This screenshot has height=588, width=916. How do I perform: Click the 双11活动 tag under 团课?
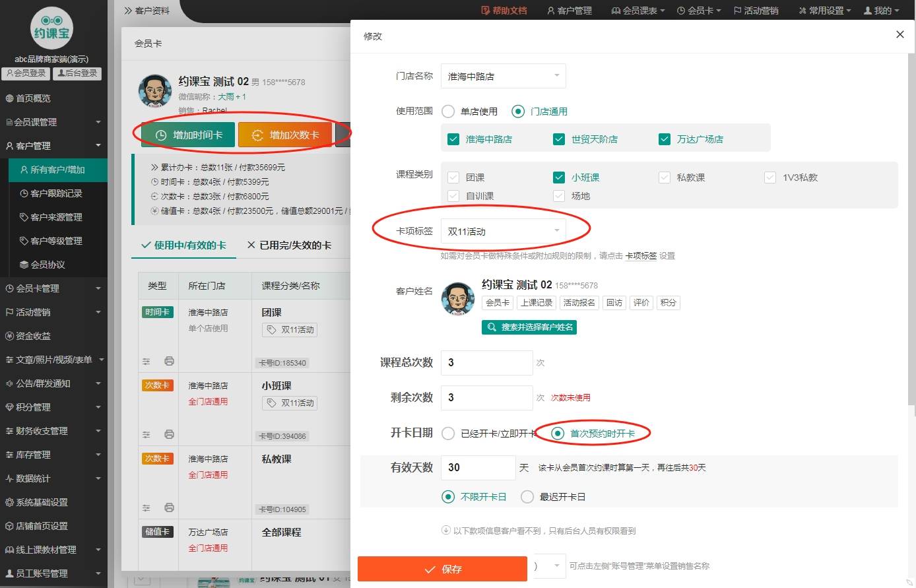[x=290, y=329]
